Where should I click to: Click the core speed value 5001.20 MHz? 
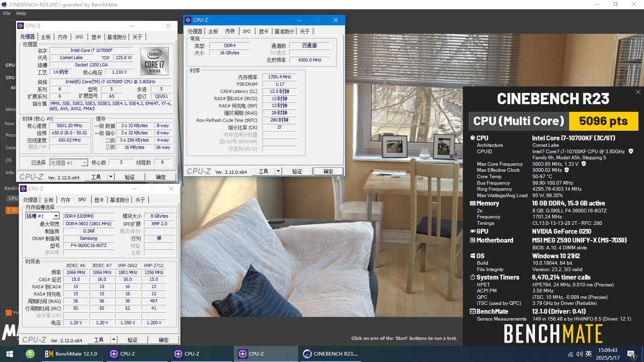click(69, 125)
